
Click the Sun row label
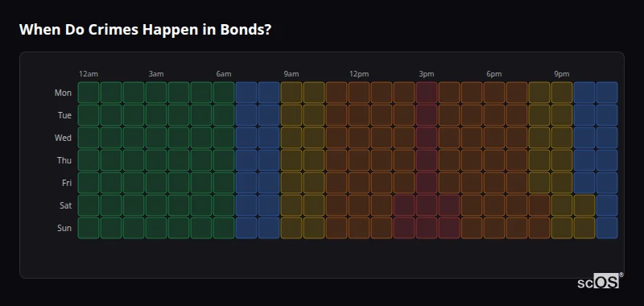click(x=64, y=228)
